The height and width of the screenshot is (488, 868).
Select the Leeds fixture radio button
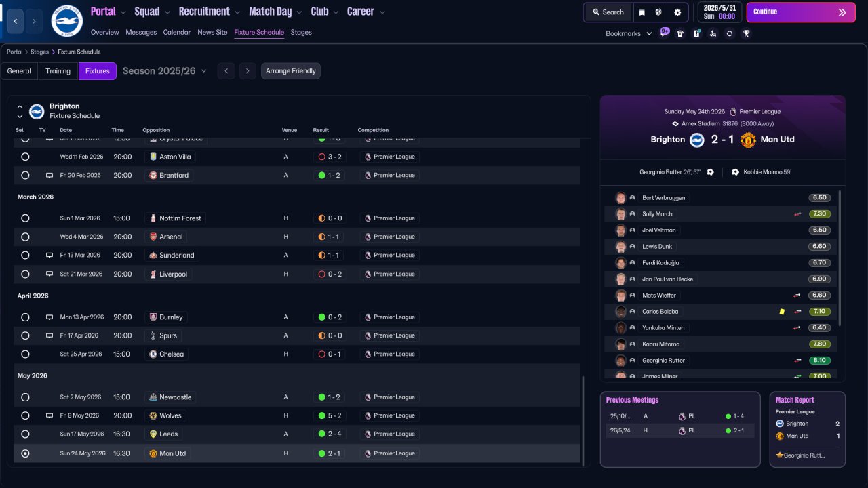(x=25, y=434)
